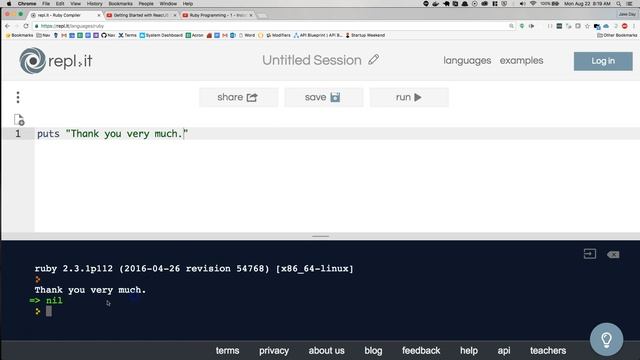Save the session
The height and width of the screenshot is (360, 640).
(324, 97)
